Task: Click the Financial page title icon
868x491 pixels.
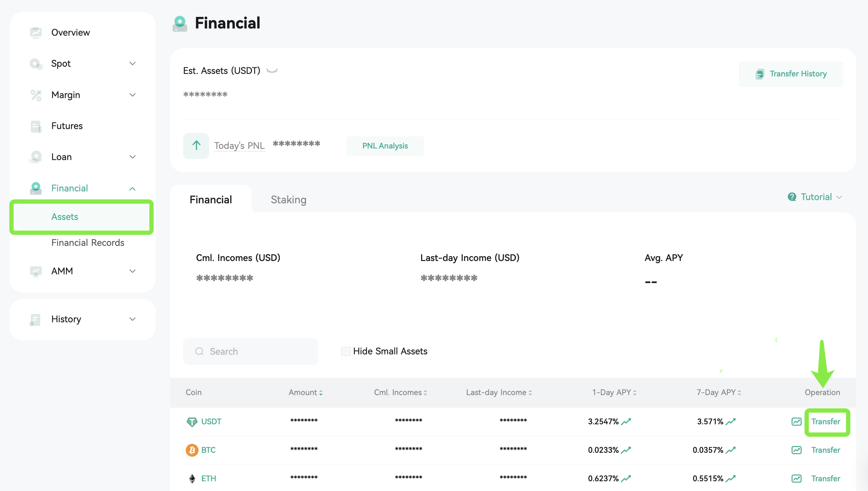Action: [180, 24]
